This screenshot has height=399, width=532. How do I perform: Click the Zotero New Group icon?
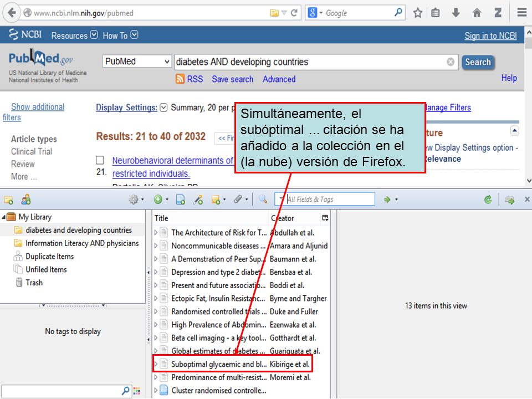tap(26, 199)
